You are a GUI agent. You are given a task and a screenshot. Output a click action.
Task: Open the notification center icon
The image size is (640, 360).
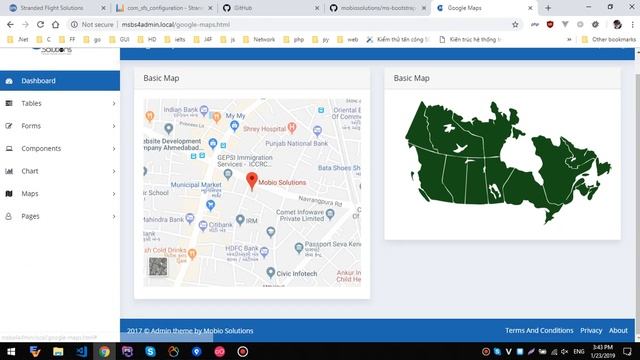(x=627, y=351)
